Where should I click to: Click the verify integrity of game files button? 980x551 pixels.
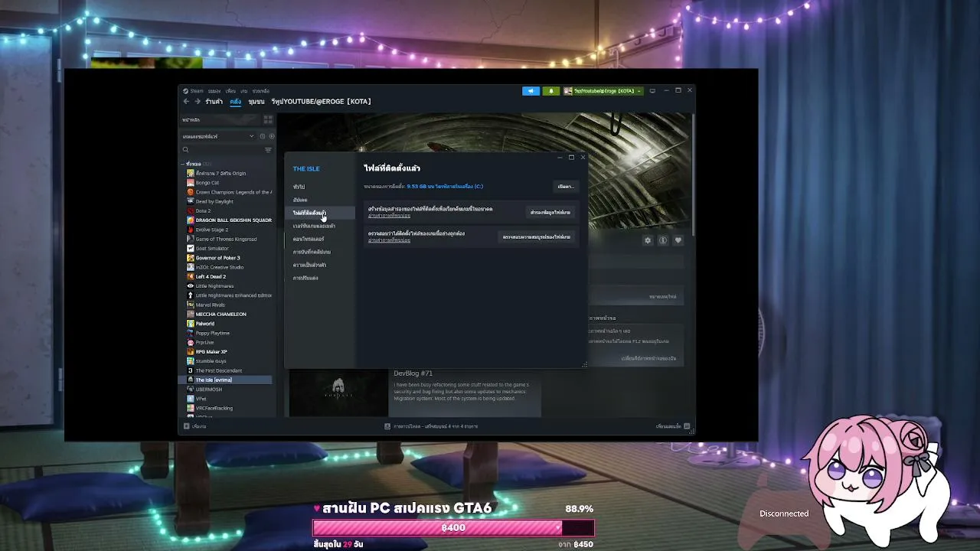click(537, 237)
